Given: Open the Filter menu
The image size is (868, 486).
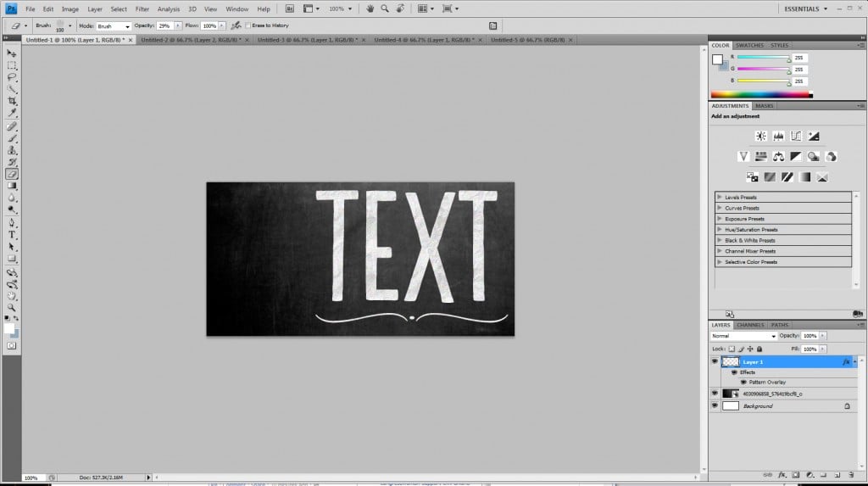Looking at the screenshot, I should click(x=142, y=8).
